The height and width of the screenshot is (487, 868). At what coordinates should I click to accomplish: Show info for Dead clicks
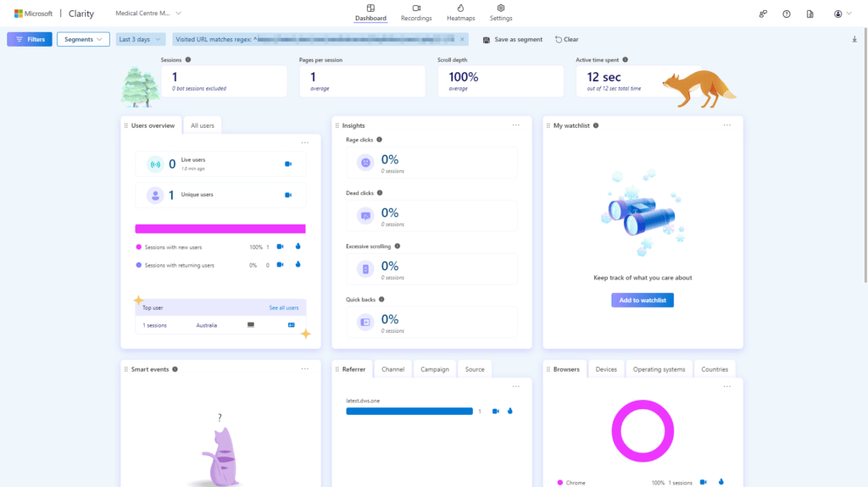[380, 193]
